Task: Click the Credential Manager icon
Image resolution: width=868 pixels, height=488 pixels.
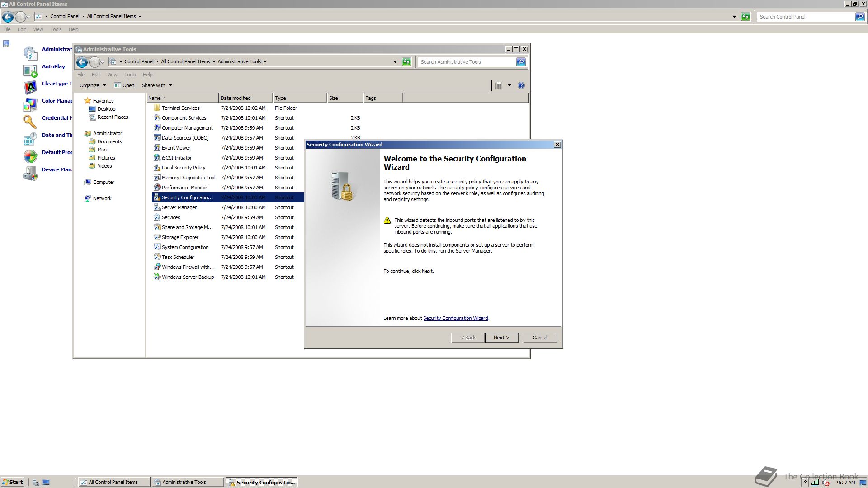Action: [x=30, y=122]
